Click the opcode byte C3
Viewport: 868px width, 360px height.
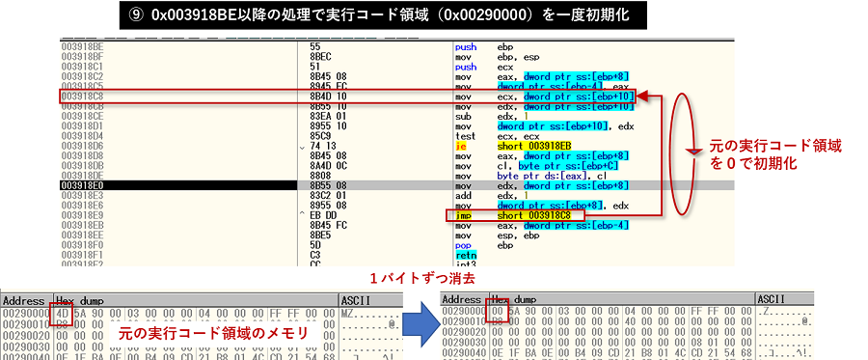coord(315,255)
